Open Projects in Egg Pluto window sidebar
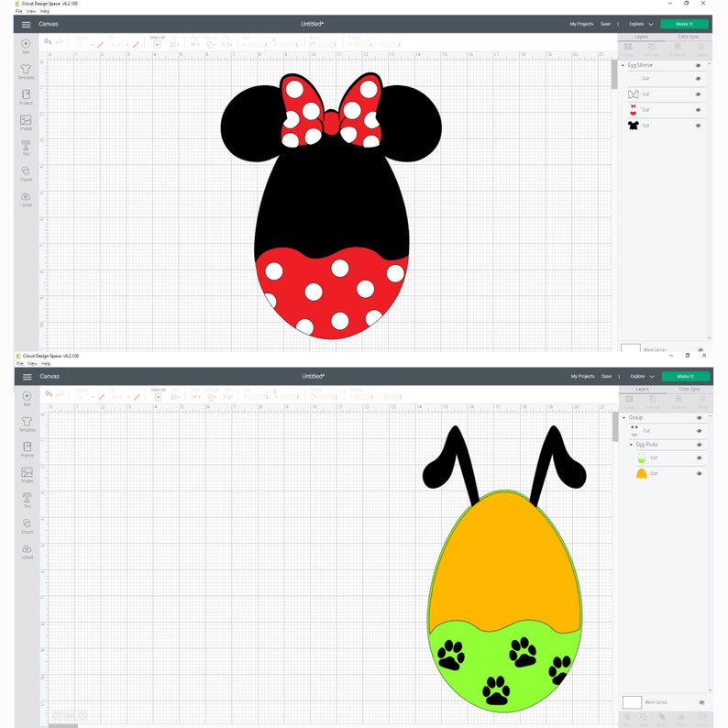 27,449
